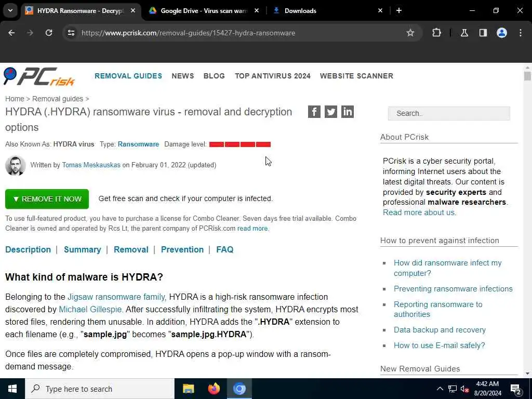
Task: Open Firefox from the taskbar
Action: pos(214,389)
